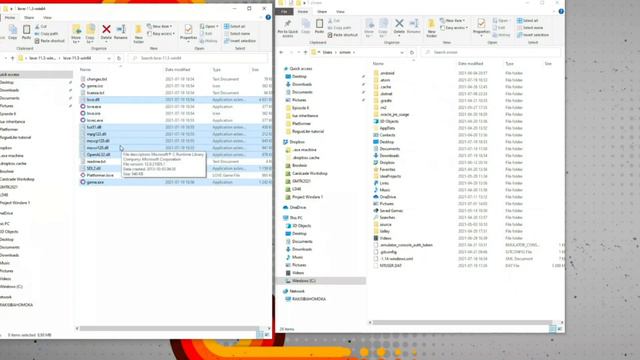The image size is (640, 360).
Task: Click Refresh button in simon window address bar
Action: (x=412, y=52)
